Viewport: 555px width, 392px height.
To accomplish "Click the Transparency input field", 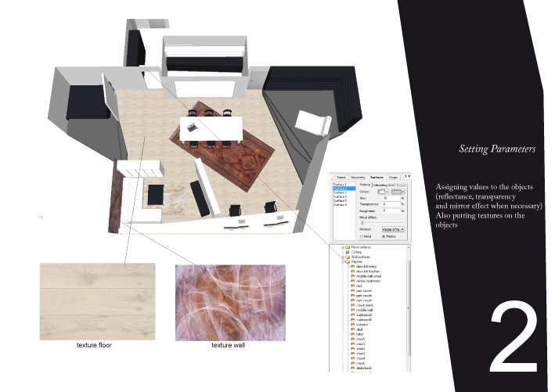I will 391,204.
